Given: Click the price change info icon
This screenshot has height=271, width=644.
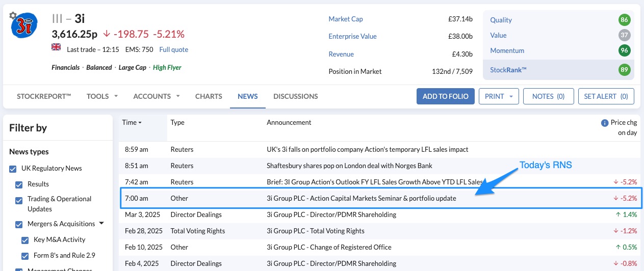Looking at the screenshot, I should (x=605, y=123).
